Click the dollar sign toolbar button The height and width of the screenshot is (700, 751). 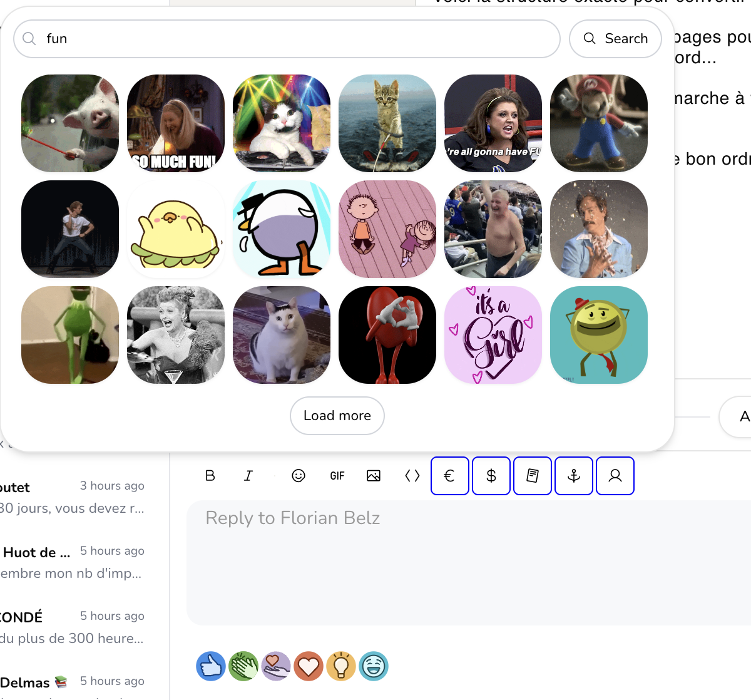pyautogui.click(x=491, y=476)
